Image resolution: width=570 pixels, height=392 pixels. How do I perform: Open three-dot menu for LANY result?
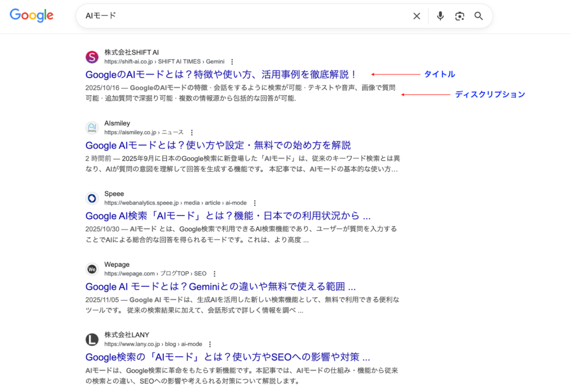click(x=210, y=345)
